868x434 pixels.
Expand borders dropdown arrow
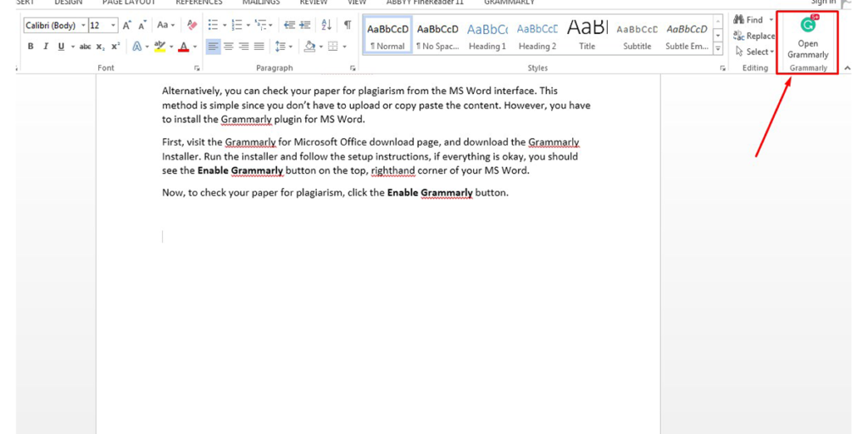click(x=344, y=47)
